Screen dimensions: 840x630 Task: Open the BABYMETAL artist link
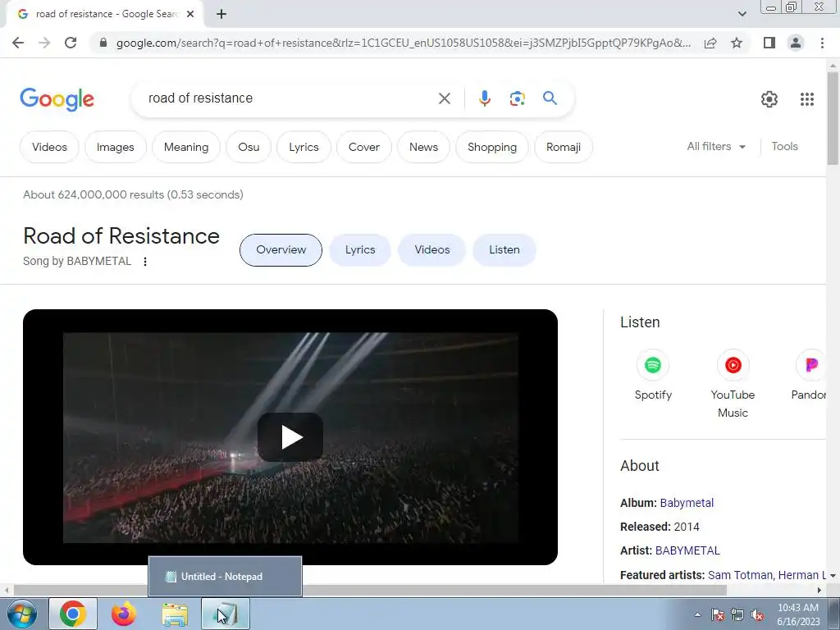[687, 550]
